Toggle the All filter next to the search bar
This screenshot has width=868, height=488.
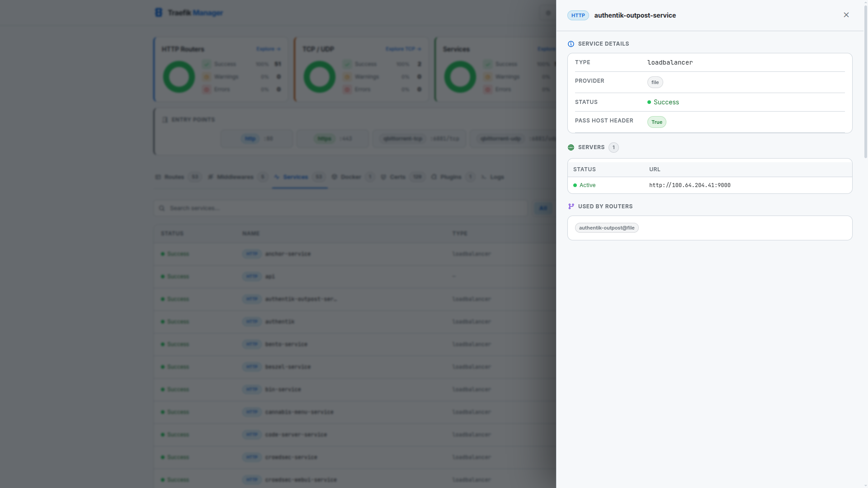(x=543, y=208)
